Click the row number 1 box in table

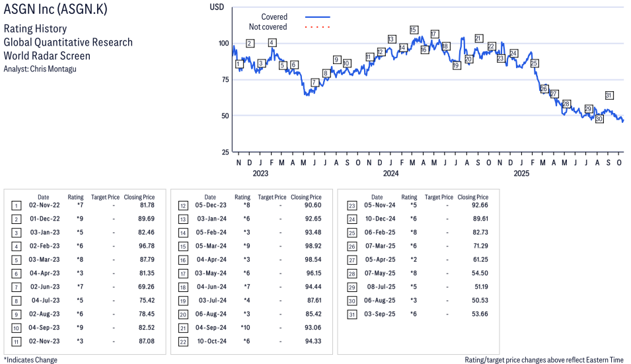[15, 206]
